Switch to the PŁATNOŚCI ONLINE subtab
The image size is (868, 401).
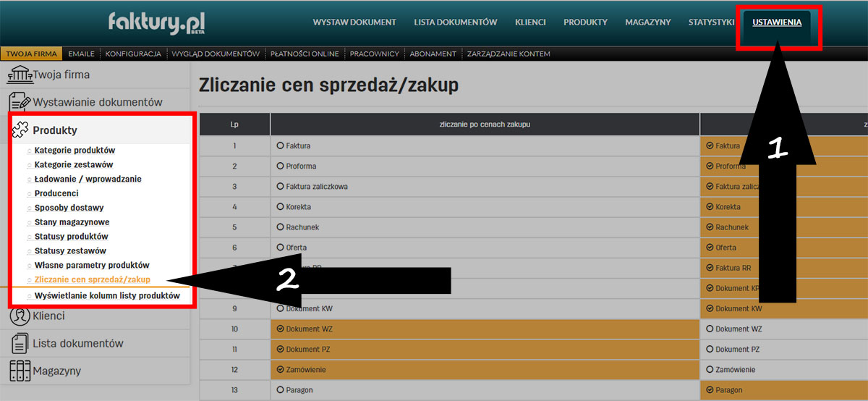tap(305, 54)
